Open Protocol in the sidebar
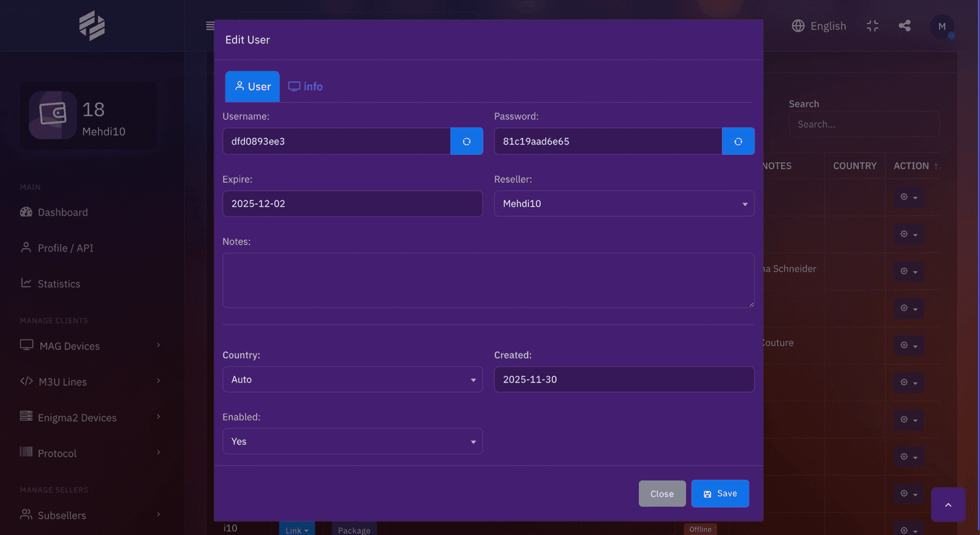This screenshot has height=535, width=980. coord(57,453)
